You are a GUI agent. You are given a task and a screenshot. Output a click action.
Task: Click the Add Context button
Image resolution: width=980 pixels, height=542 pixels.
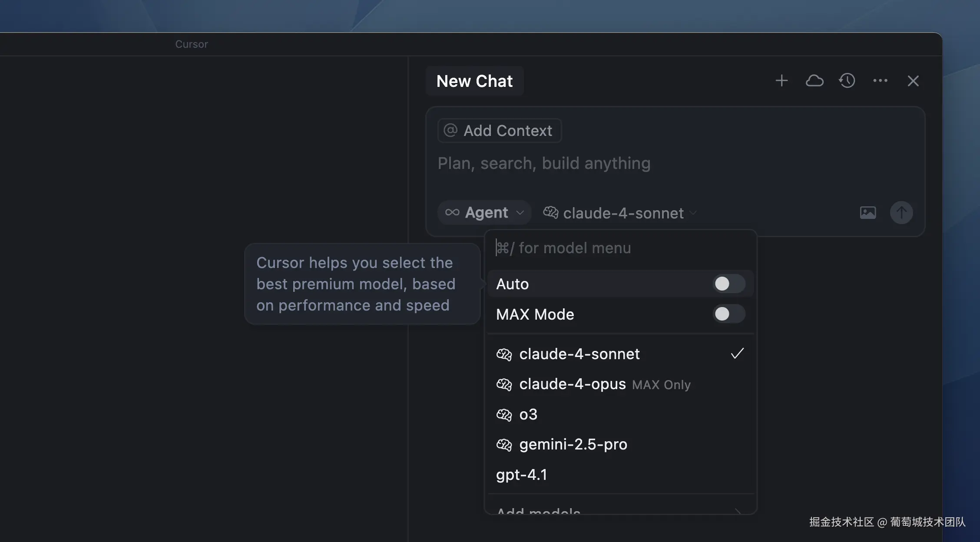499,130
